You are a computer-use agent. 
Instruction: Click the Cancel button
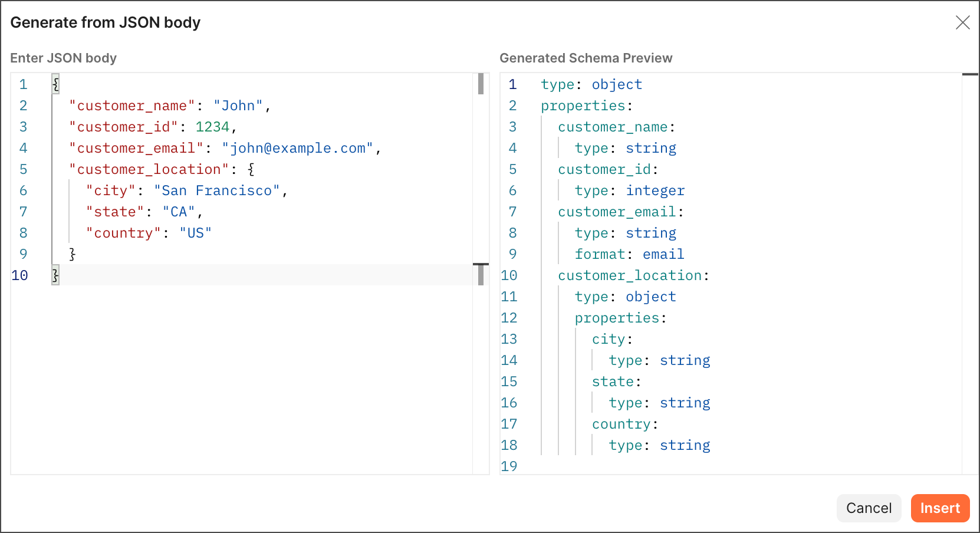tap(869, 508)
